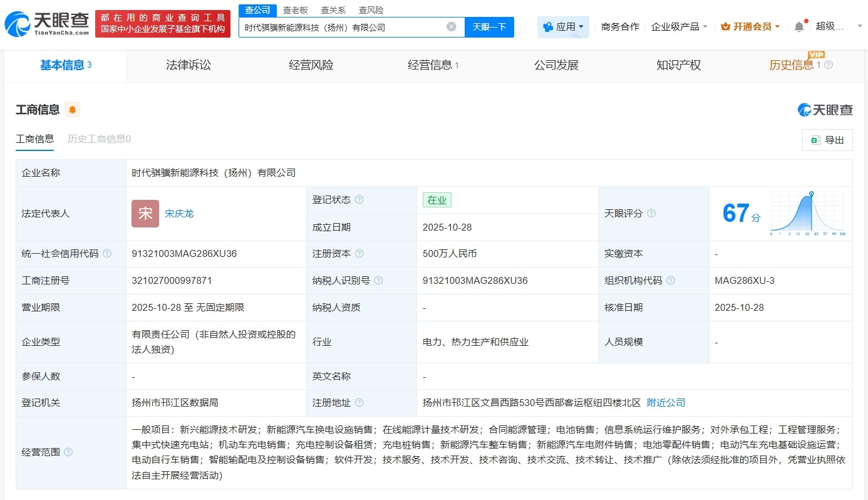This screenshot has width=868, height=500.
Task: Click the Excel icon on the 导出 button
Action: point(816,140)
